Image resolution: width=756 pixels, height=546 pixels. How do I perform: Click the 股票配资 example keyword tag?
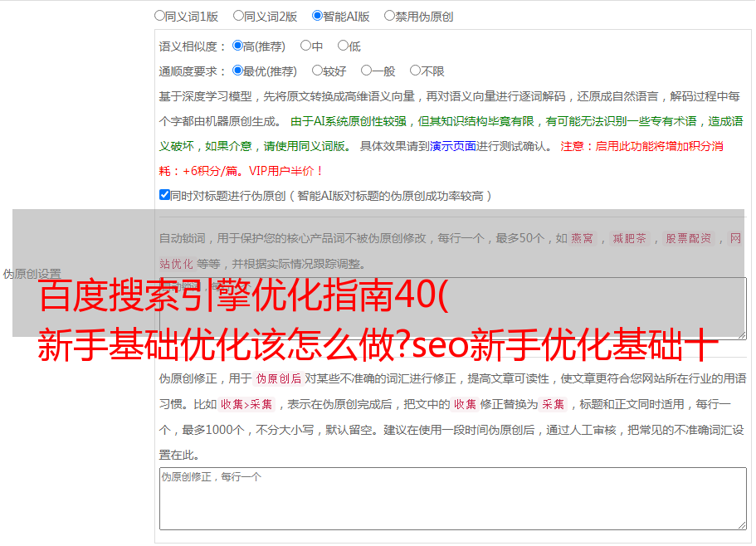[x=688, y=238]
